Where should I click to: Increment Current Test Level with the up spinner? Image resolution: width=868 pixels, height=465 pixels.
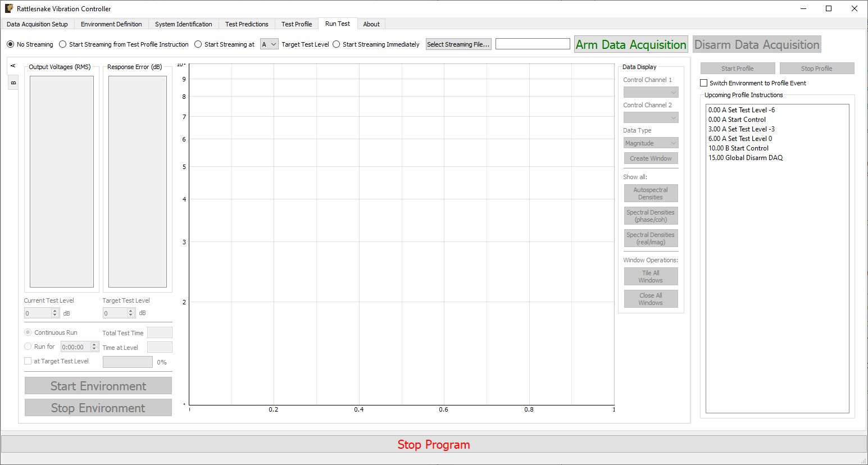54,309
